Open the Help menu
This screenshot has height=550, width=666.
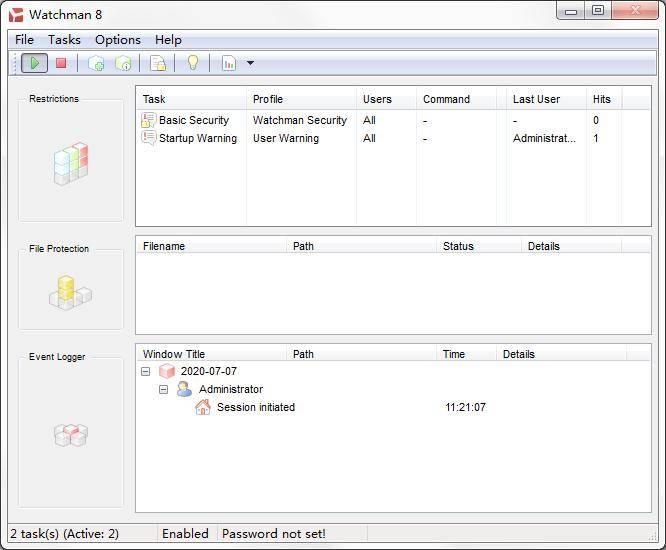pyautogui.click(x=168, y=40)
